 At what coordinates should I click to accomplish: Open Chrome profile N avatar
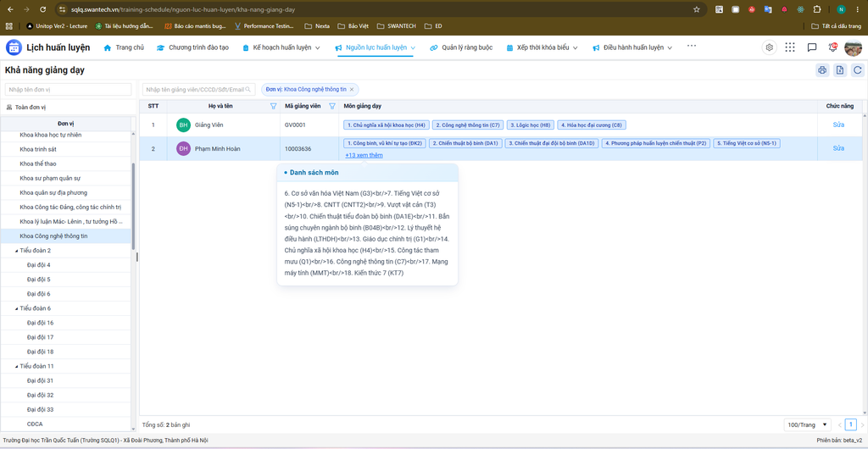point(841,9)
